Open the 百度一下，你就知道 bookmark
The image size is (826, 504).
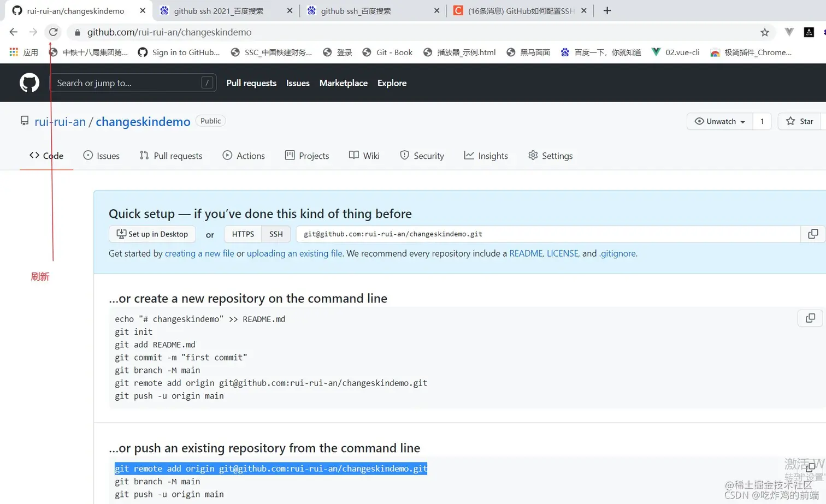600,52
